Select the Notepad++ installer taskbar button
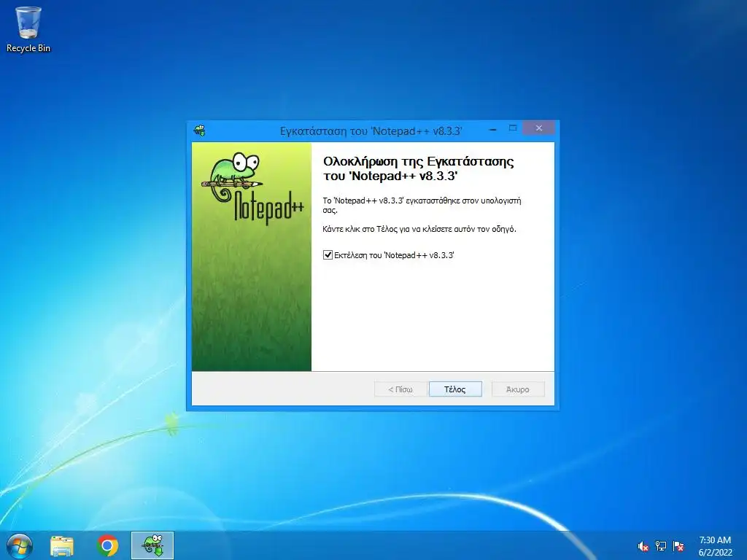This screenshot has width=747, height=560. tap(152, 545)
